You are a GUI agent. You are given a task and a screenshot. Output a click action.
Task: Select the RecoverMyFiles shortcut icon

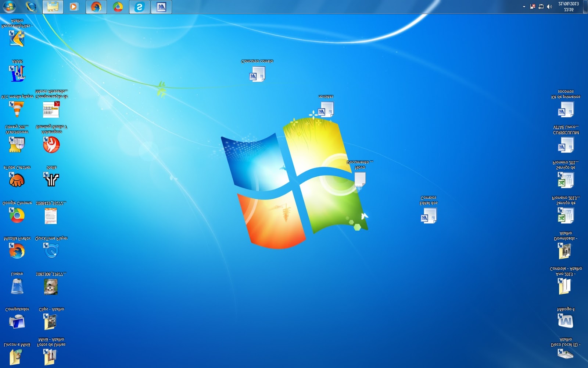point(17,38)
